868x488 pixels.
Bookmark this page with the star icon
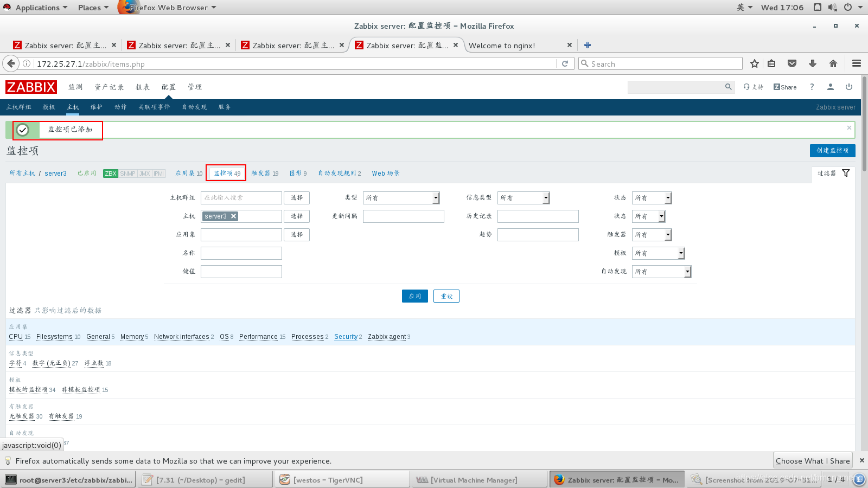pos(754,63)
